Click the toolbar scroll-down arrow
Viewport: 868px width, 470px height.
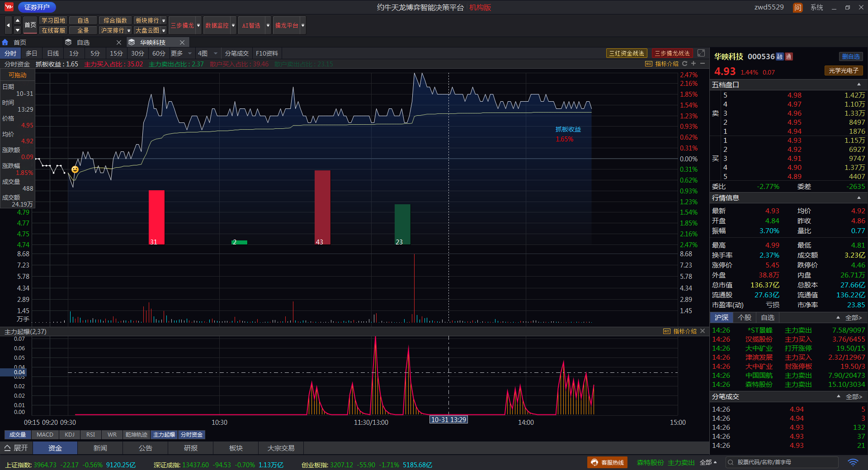pos(18,30)
